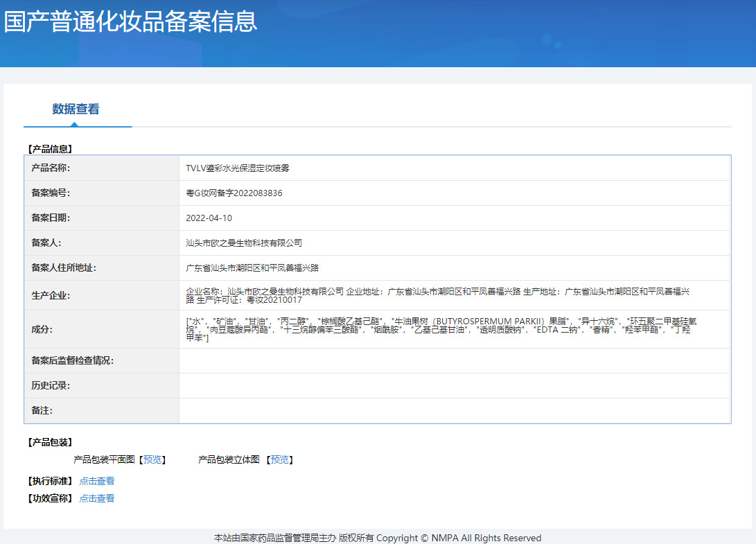The width and height of the screenshot is (756, 544).
Task: Click the 成分 row label
Action: [42, 329]
